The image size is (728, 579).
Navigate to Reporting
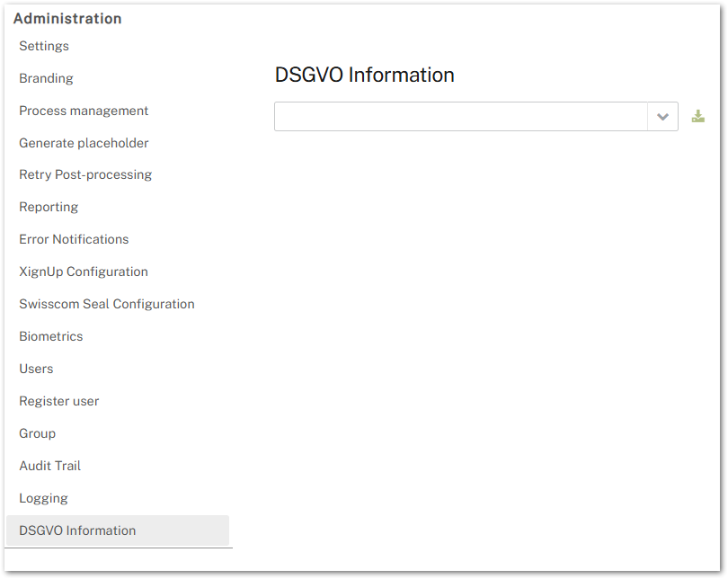49,207
